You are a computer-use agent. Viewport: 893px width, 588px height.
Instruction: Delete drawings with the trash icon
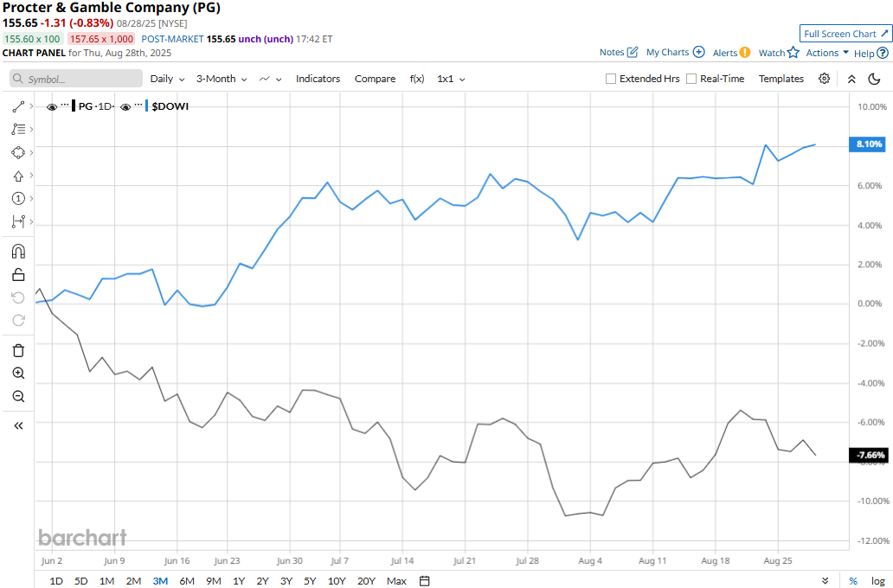18,350
